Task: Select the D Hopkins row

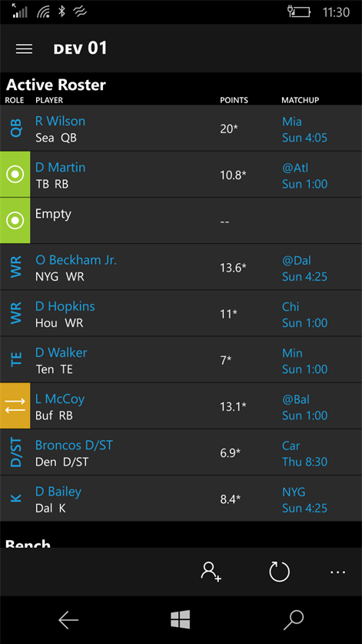Action: (181, 313)
